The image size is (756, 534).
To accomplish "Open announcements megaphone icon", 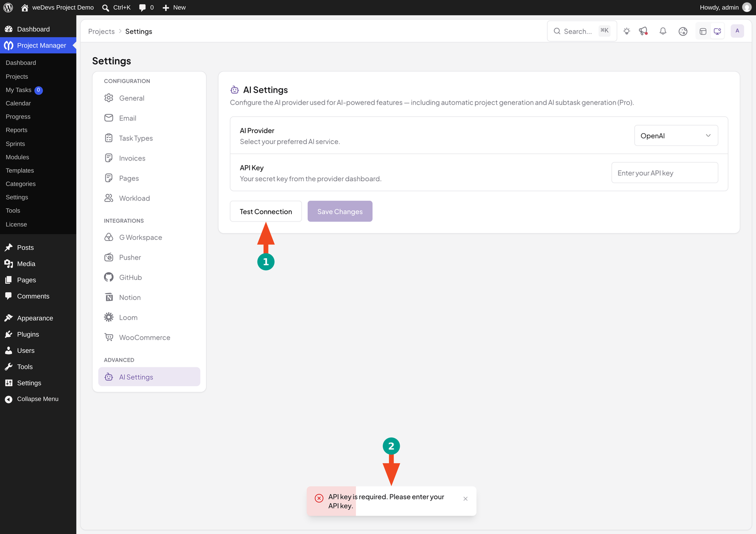I will tap(643, 31).
